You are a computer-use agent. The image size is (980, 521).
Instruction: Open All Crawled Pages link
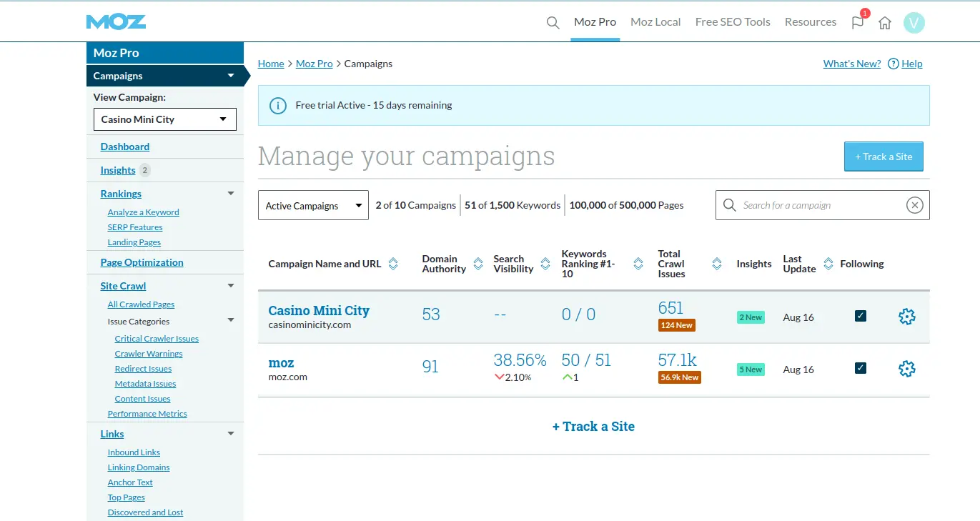[142, 304]
